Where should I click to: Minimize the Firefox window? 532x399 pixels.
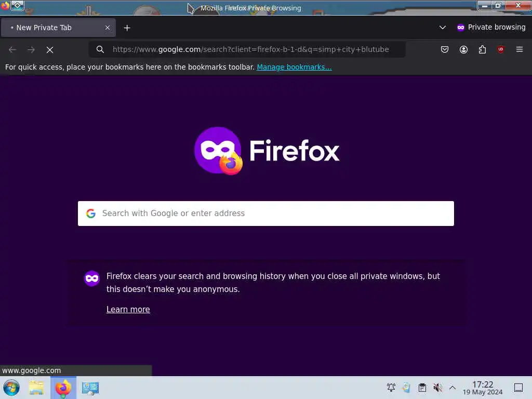click(x=485, y=5)
